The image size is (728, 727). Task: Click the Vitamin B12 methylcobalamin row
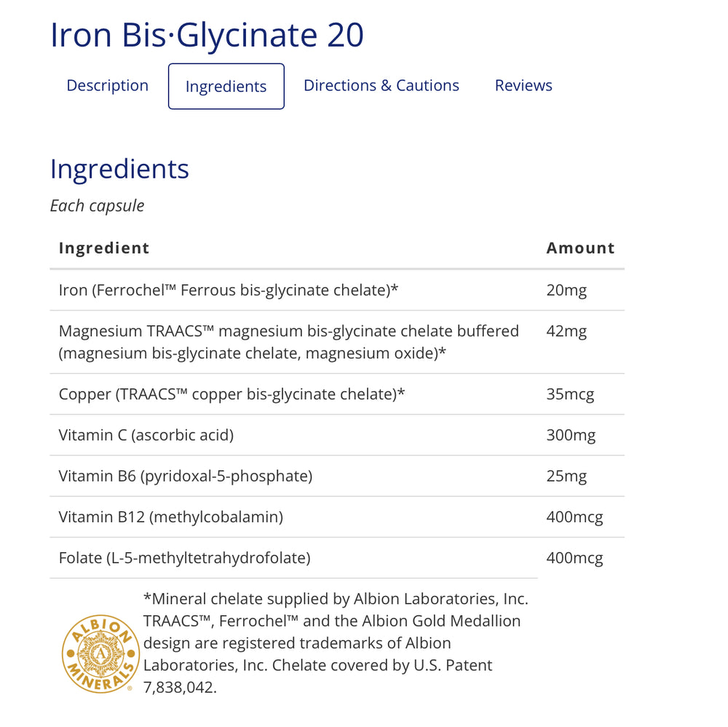click(x=337, y=517)
